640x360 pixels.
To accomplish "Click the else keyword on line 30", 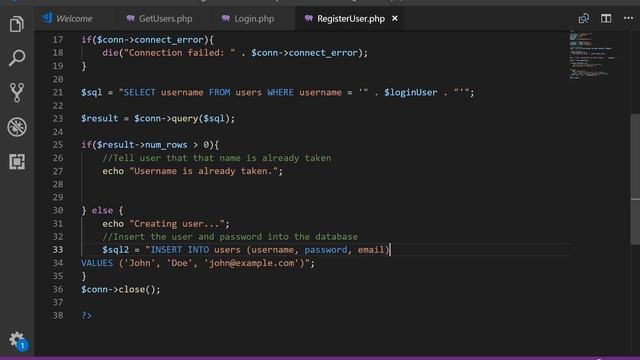I will (x=102, y=210).
